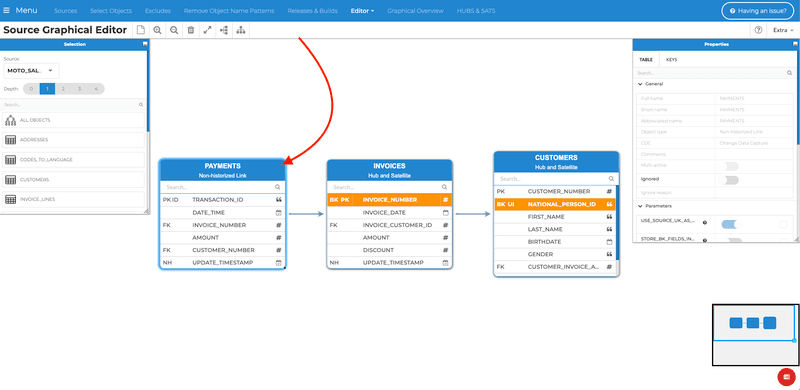Viewport: 800px width, 390px height.
Task: Click ALL OBJECTS hierarchy icon
Action: (10, 120)
